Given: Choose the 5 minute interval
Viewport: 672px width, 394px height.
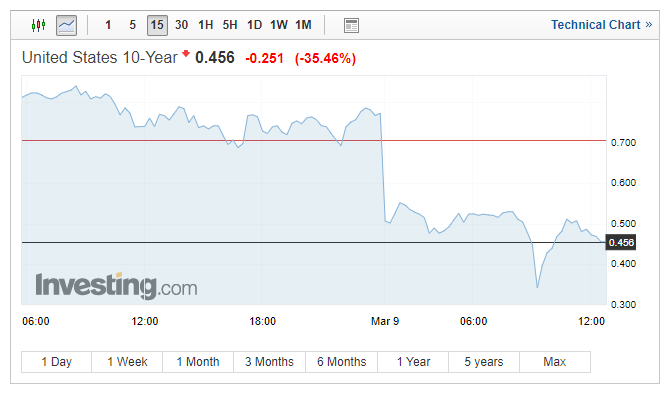Looking at the screenshot, I should pos(132,25).
